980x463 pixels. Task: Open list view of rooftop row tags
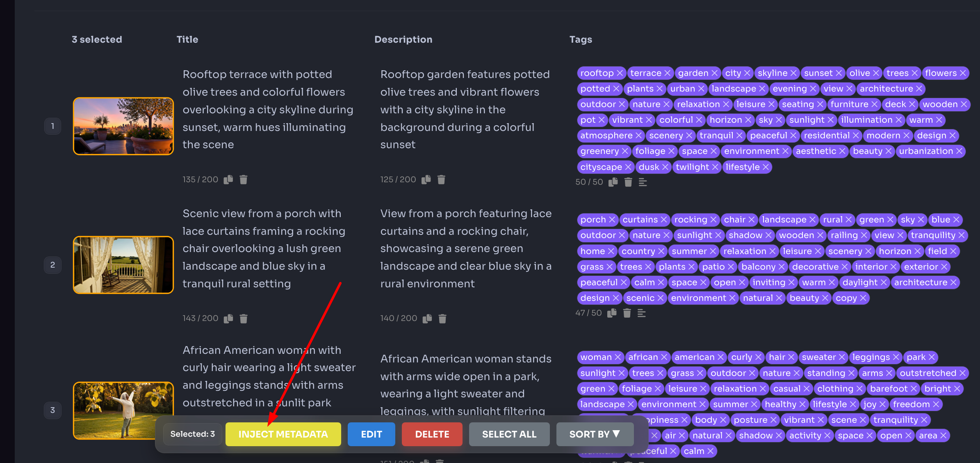(642, 182)
